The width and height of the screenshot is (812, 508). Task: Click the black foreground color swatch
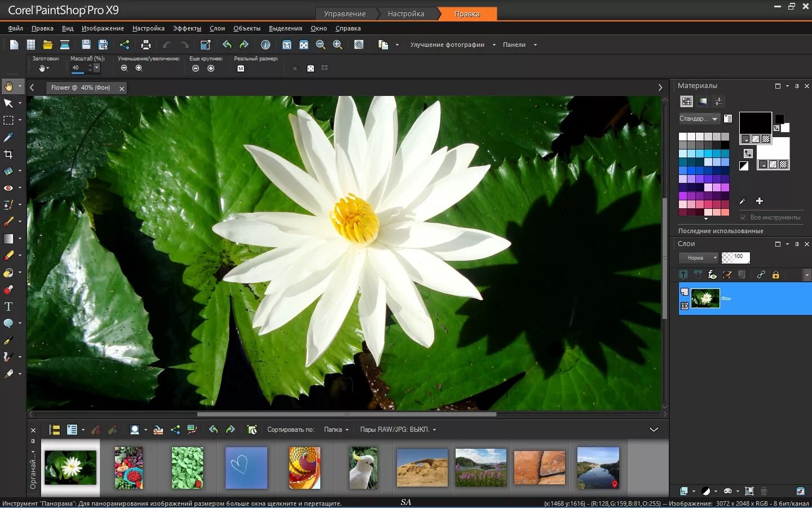[755, 122]
